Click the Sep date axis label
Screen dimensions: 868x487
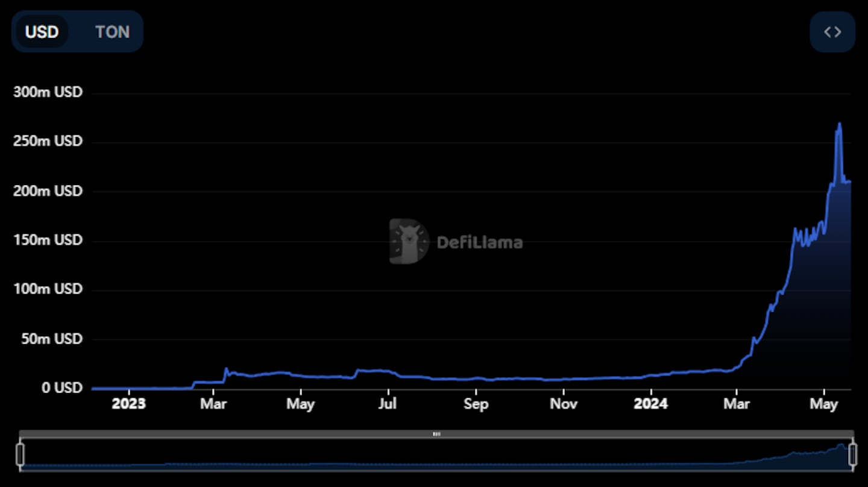click(x=476, y=404)
